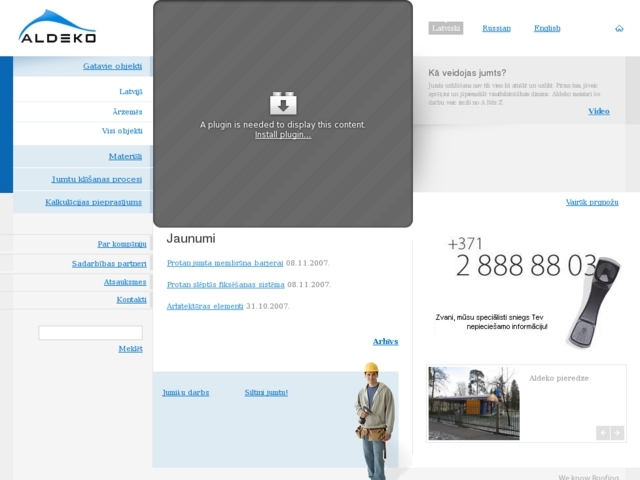Click Install plugin link
Viewport: 640px width, 480px height.
(283, 135)
